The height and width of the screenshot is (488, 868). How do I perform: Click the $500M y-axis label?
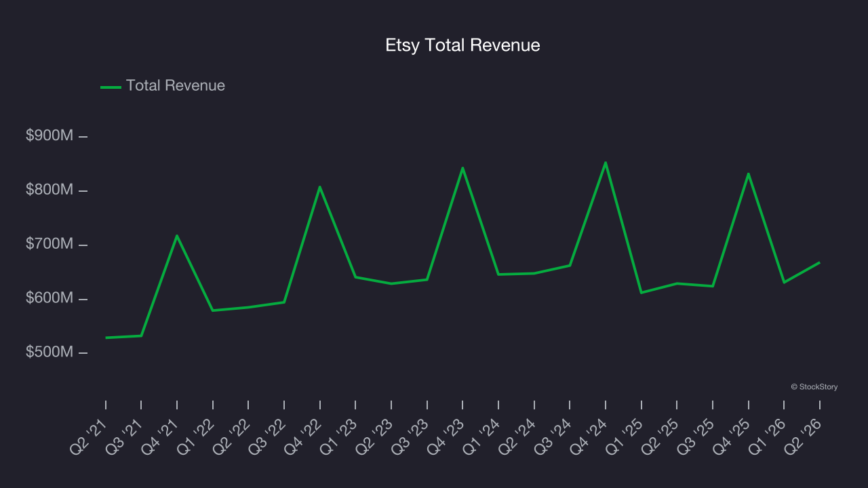[50, 352]
